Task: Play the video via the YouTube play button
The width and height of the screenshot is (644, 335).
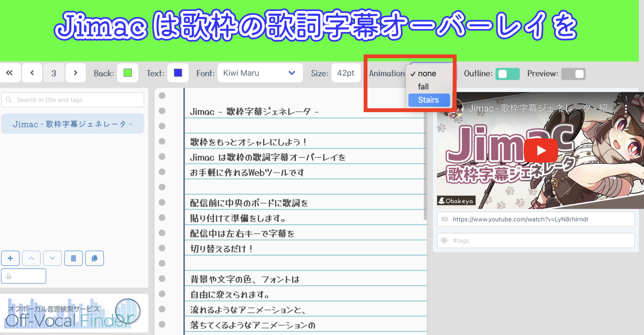Action: click(x=541, y=150)
